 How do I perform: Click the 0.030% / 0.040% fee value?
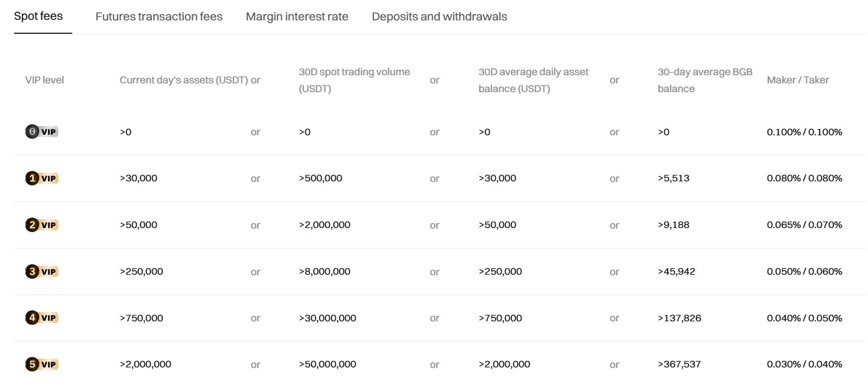(x=805, y=365)
